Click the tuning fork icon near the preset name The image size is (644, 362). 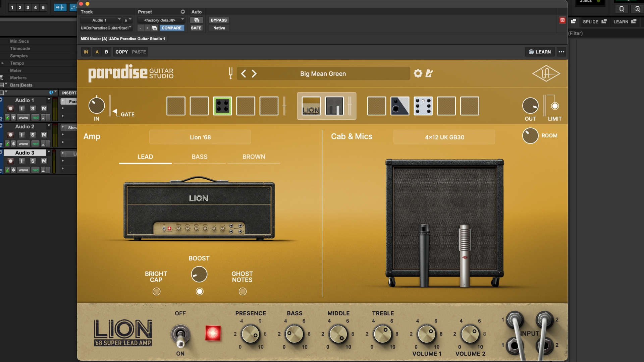coord(230,73)
